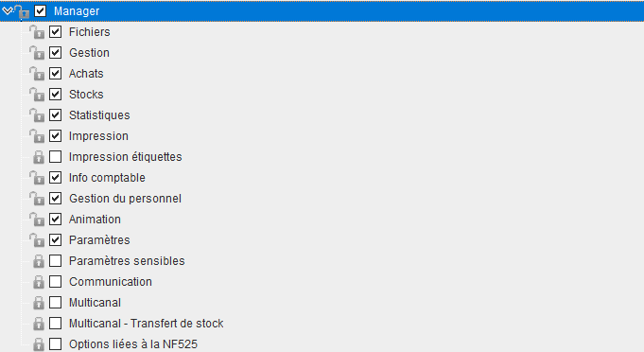Select the Info comptable entry
The width and height of the screenshot is (644, 352).
coord(107,178)
